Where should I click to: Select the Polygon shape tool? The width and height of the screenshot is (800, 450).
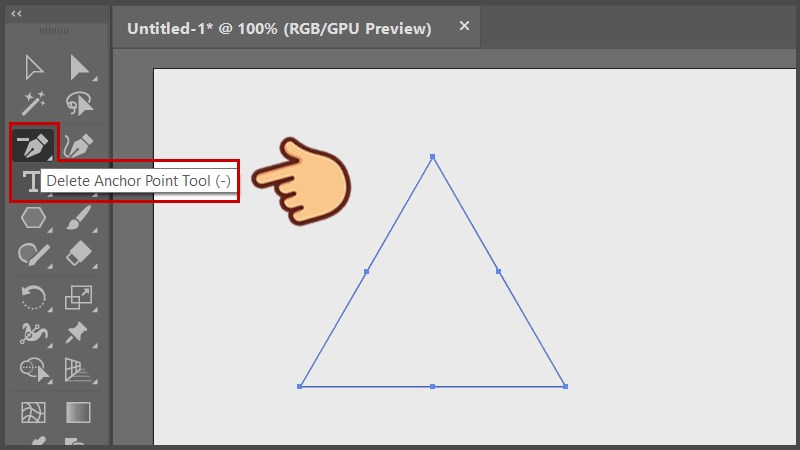34,218
